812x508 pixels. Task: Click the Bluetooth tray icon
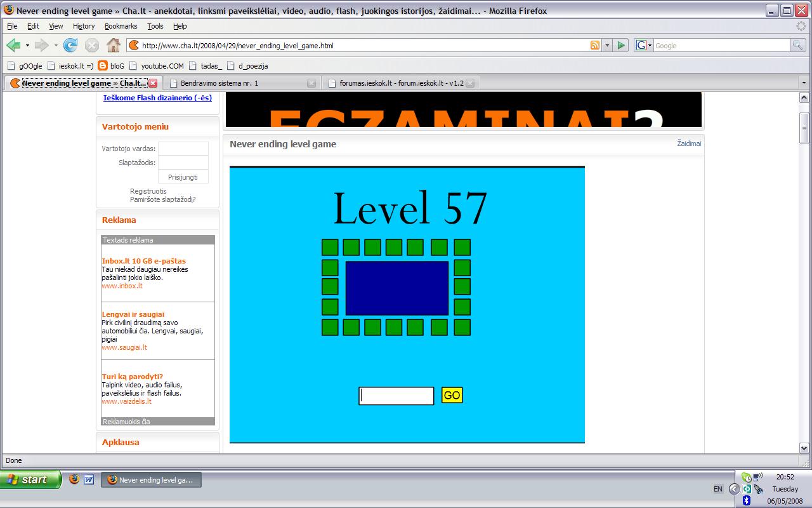coord(747,500)
